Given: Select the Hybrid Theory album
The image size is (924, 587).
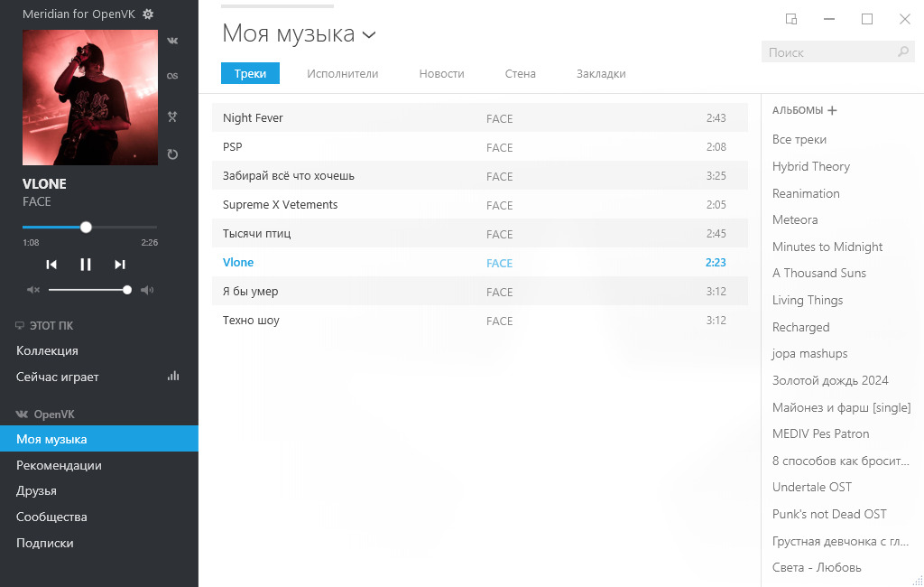Looking at the screenshot, I should [810, 166].
